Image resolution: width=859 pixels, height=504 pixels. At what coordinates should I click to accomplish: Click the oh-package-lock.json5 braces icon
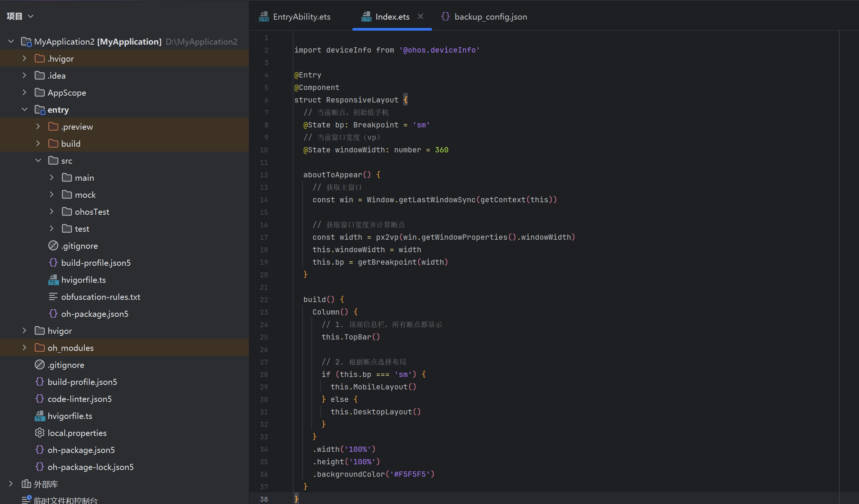click(x=40, y=467)
